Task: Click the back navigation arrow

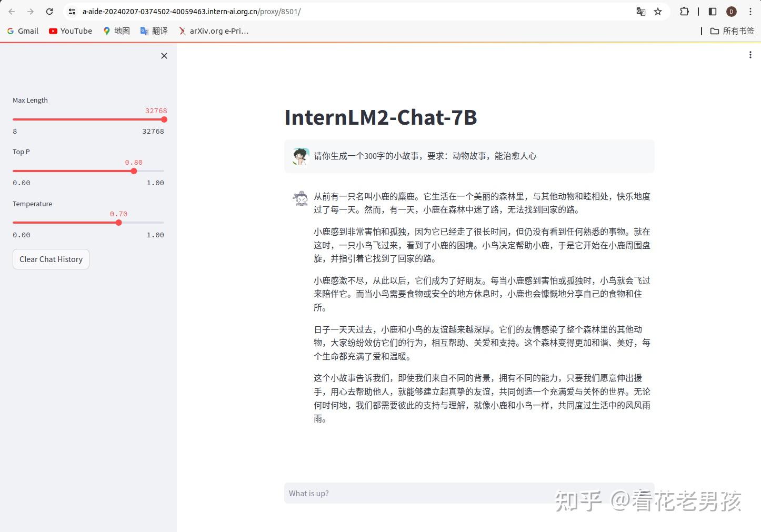Action: click(12, 11)
